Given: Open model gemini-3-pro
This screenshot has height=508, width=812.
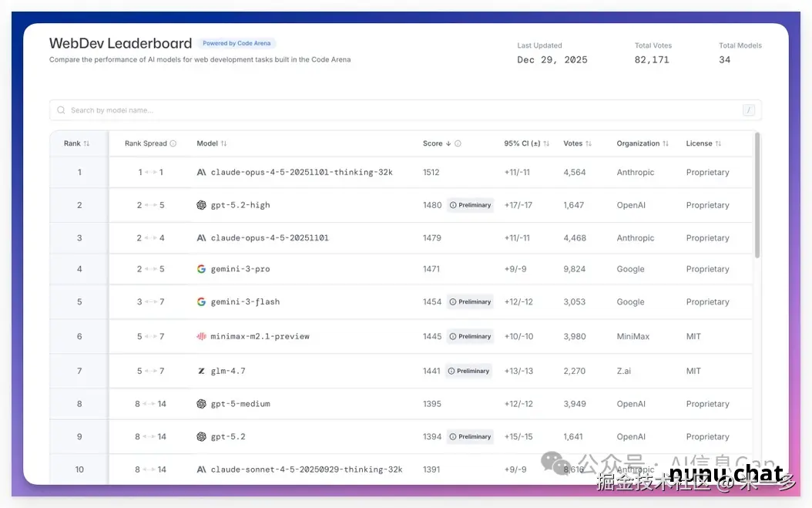Looking at the screenshot, I should (x=240, y=268).
